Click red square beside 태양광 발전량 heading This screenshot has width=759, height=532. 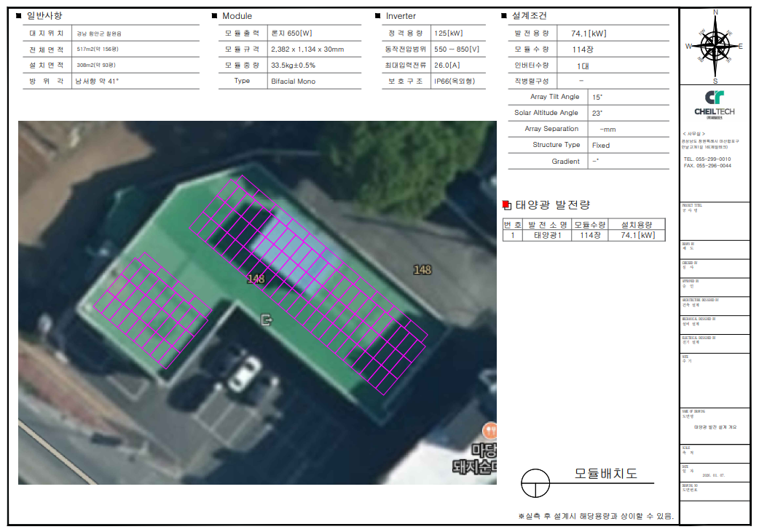(507, 205)
